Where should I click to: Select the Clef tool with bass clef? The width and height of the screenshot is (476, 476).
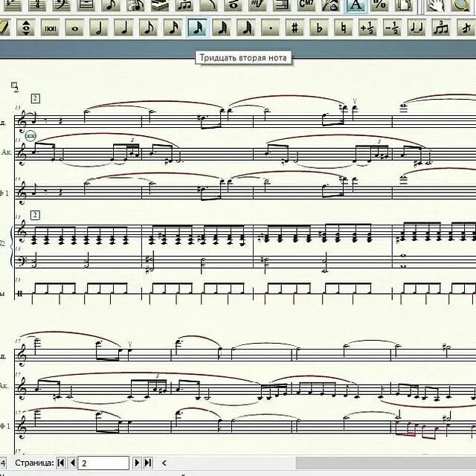click(x=62, y=5)
